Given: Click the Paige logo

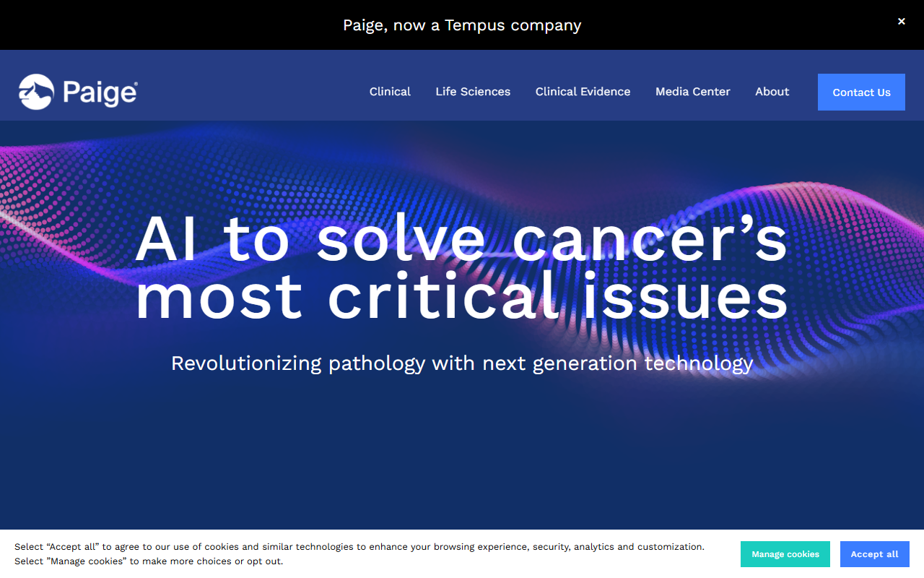Looking at the screenshot, I should point(78,92).
